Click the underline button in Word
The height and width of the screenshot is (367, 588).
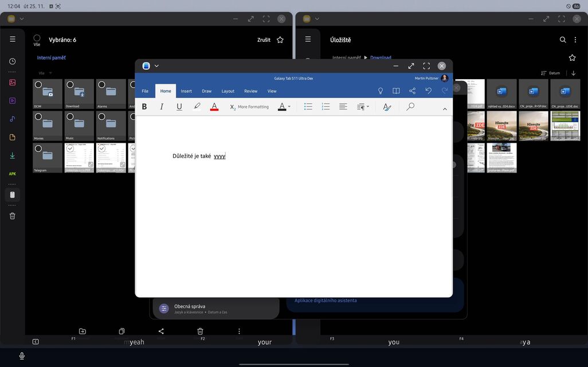(179, 107)
